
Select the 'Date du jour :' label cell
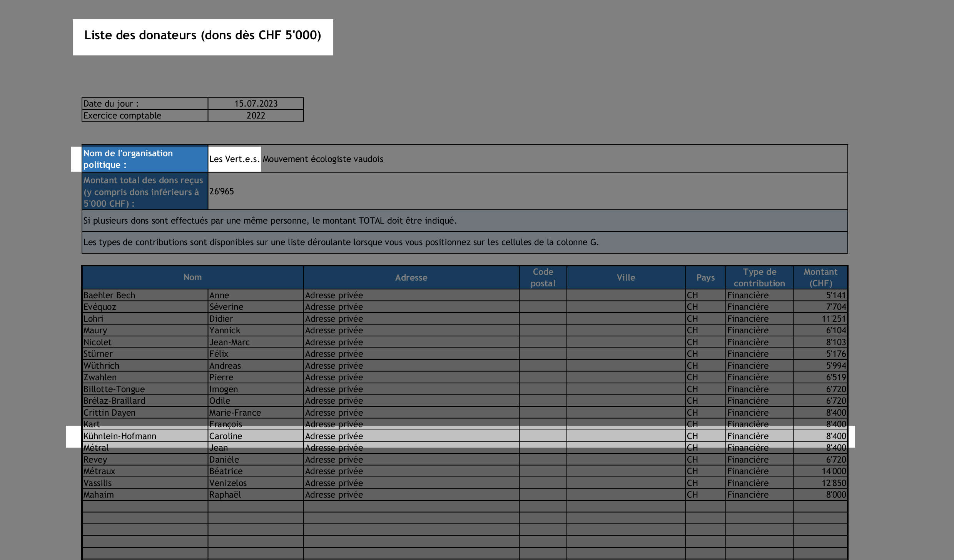click(x=145, y=104)
